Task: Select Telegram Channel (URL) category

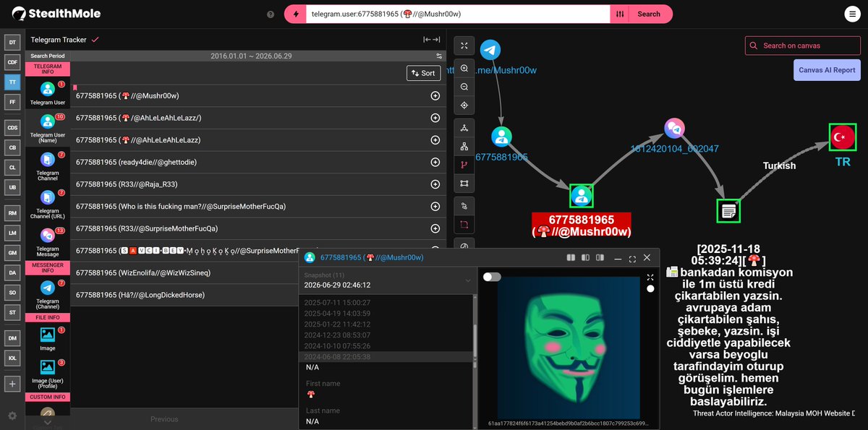Action: click(x=48, y=205)
